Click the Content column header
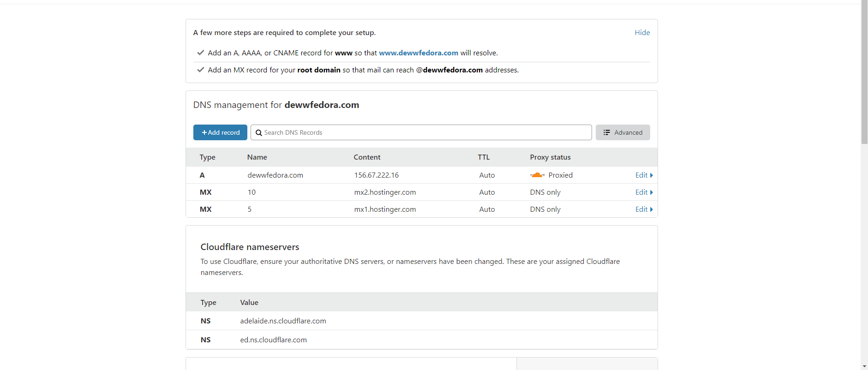868x370 pixels. coord(367,157)
